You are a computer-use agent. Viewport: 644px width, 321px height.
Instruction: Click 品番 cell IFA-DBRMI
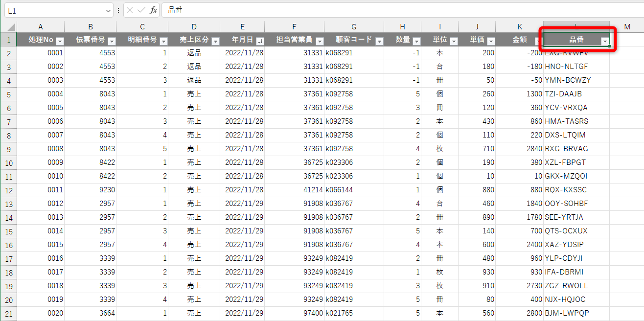(x=576, y=272)
